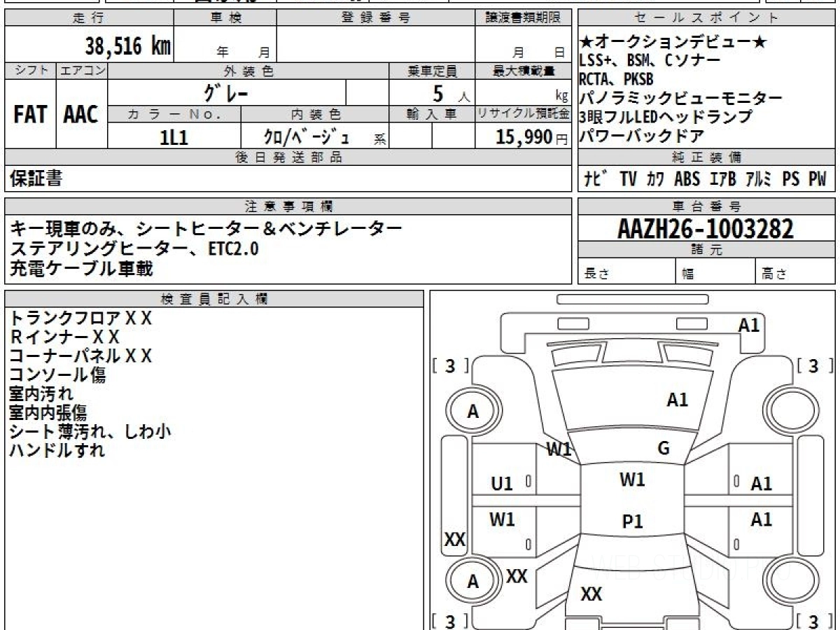Image resolution: width=840 pixels, height=630 pixels.
Task: Select the LSS+、BSM、Cソナー line
Action: click(x=650, y=61)
